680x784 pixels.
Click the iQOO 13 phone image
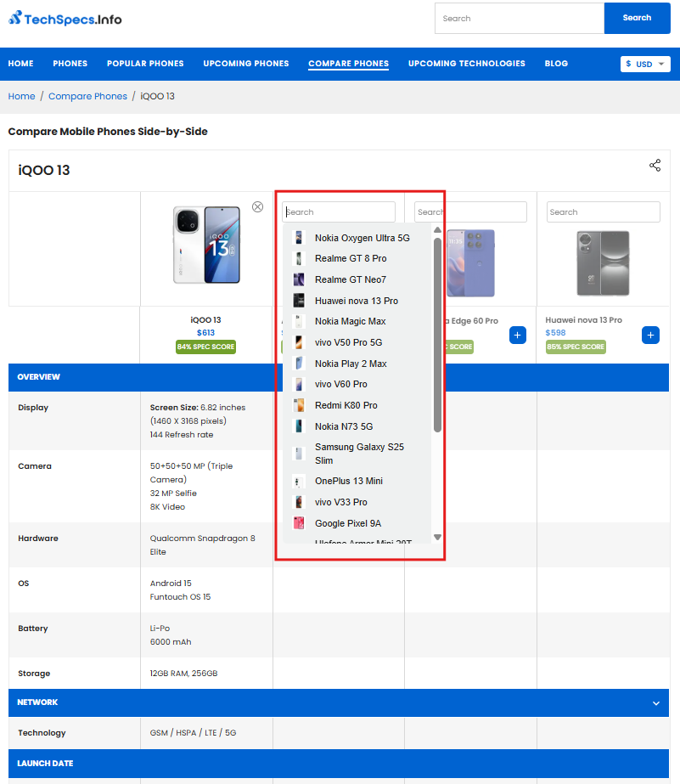(207, 245)
